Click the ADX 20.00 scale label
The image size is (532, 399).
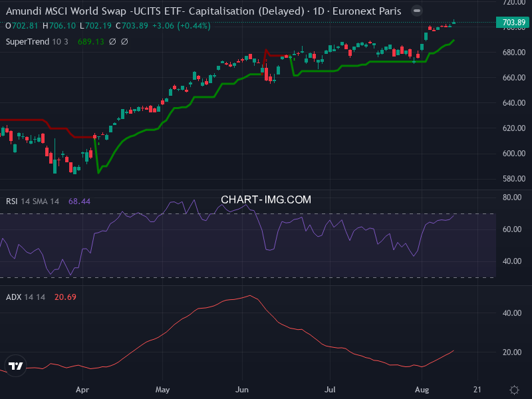coord(512,352)
